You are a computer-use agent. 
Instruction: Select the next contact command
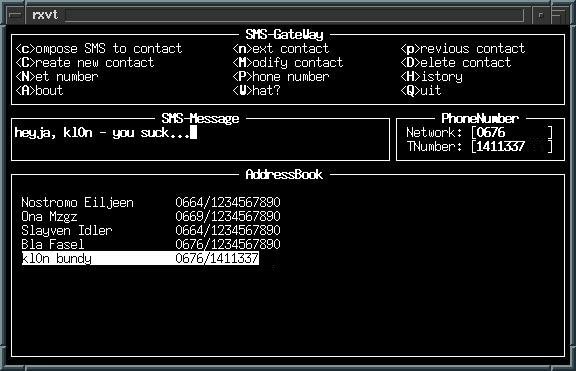(x=281, y=48)
